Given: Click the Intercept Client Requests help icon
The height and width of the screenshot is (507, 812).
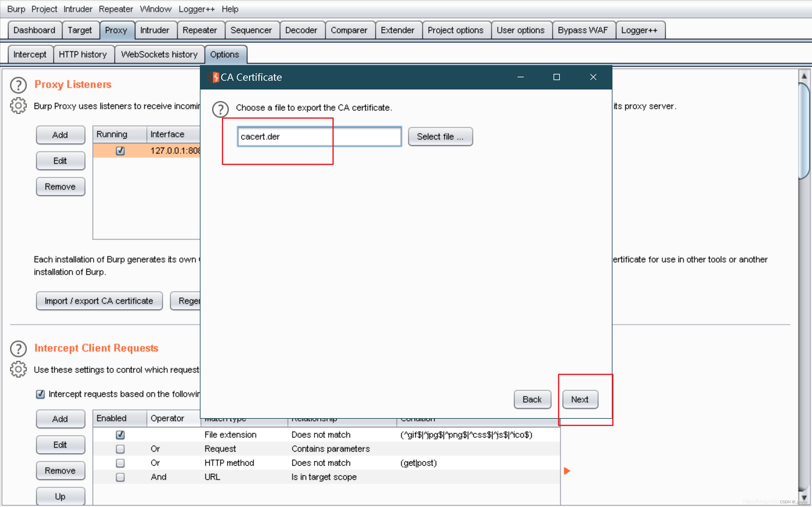Looking at the screenshot, I should 18,349.
